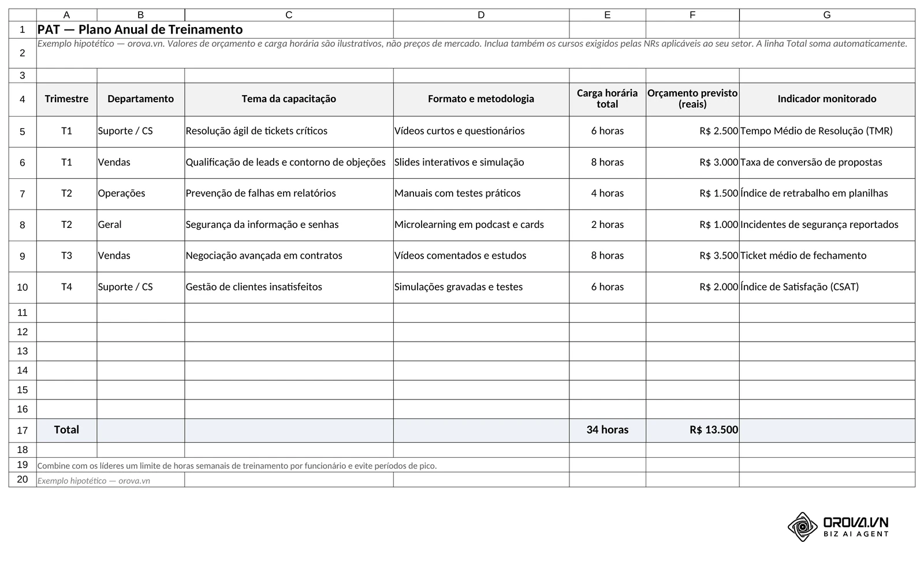Select the 'R$ 3.500' budget cell

click(x=692, y=256)
